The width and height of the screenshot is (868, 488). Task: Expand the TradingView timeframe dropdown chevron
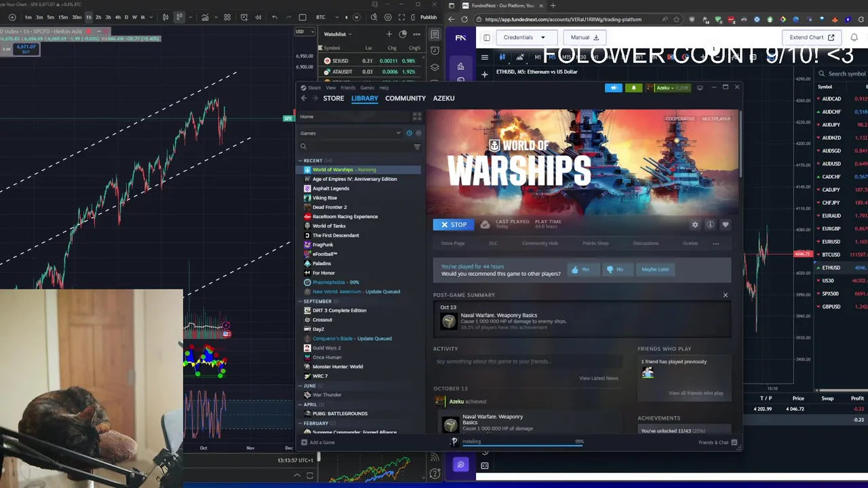[x=151, y=17]
